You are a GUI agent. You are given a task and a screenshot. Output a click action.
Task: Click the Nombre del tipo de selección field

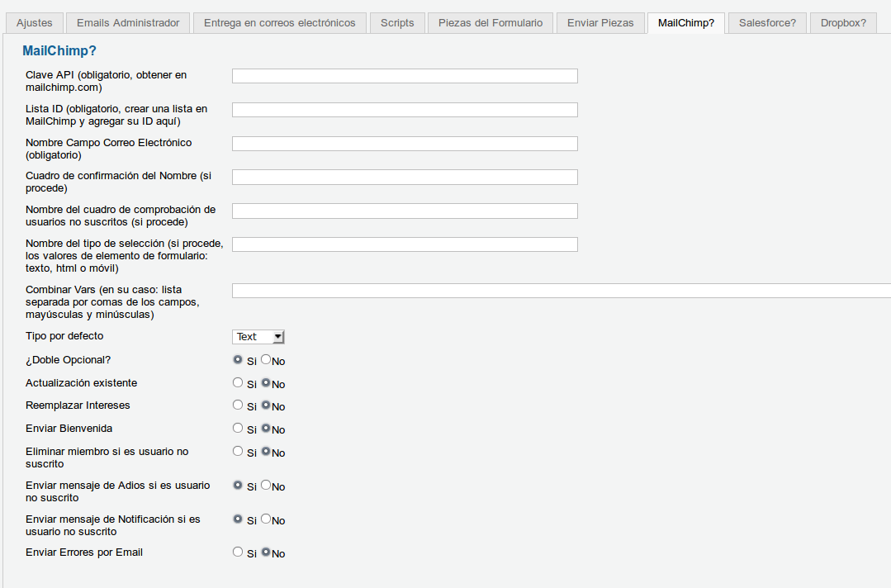[x=405, y=244]
